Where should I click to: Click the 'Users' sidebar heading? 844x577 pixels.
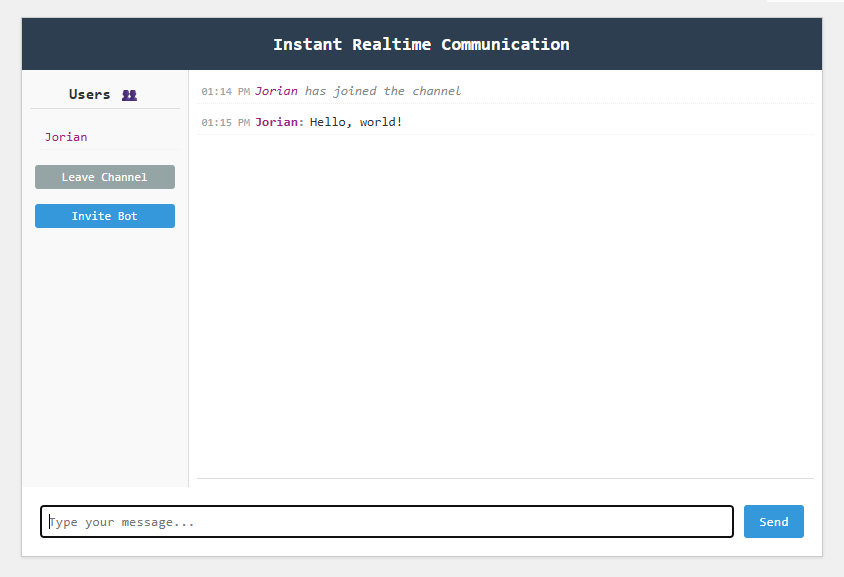pos(89,95)
